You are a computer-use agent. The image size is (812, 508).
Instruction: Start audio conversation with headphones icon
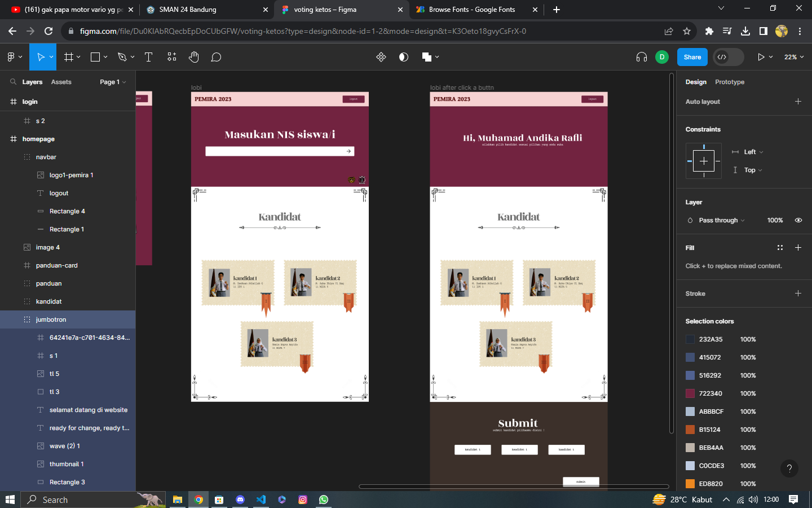642,57
